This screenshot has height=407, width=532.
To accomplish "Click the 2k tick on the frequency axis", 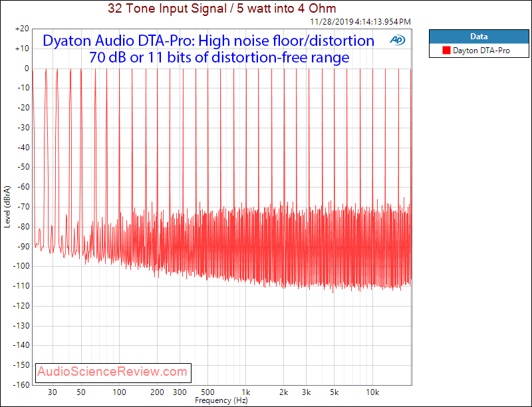I will 284,392.
